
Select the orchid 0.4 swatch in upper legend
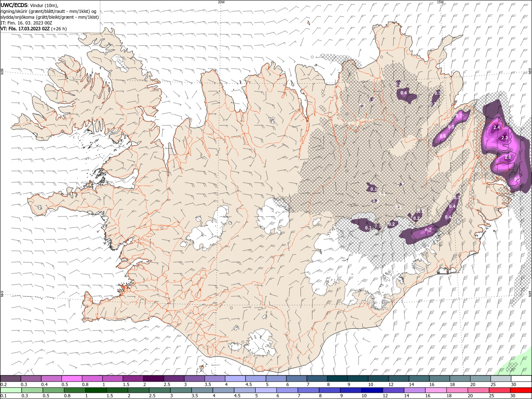tap(51, 379)
